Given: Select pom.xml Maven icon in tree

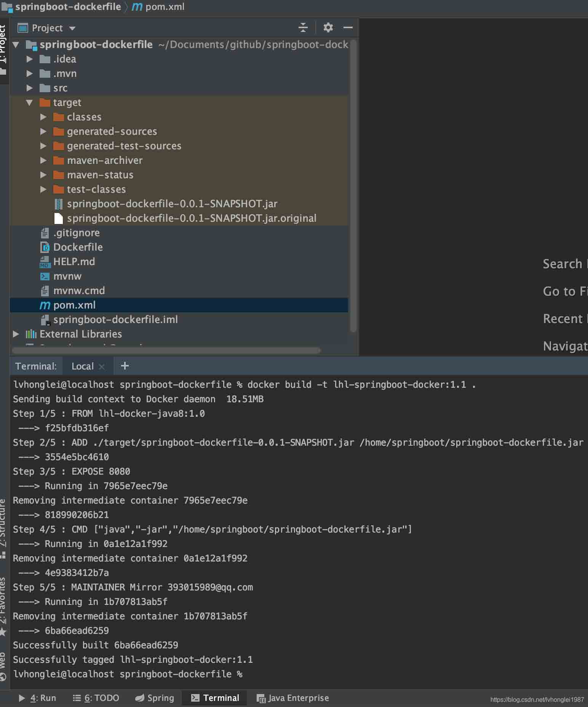Looking at the screenshot, I should click(45, 305).
